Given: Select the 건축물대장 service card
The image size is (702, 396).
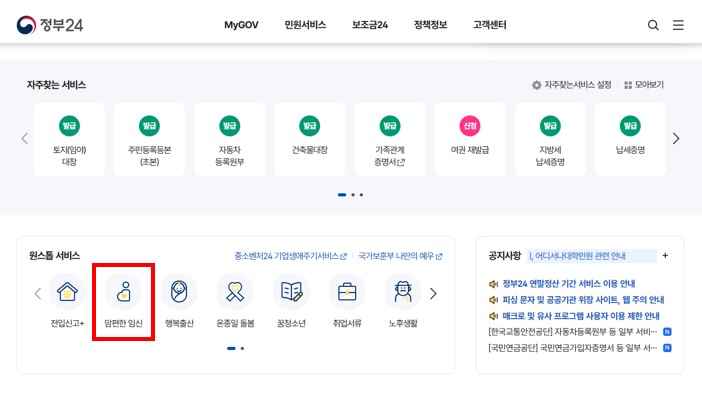Looking at the screenshot, I should coord(310,139).
